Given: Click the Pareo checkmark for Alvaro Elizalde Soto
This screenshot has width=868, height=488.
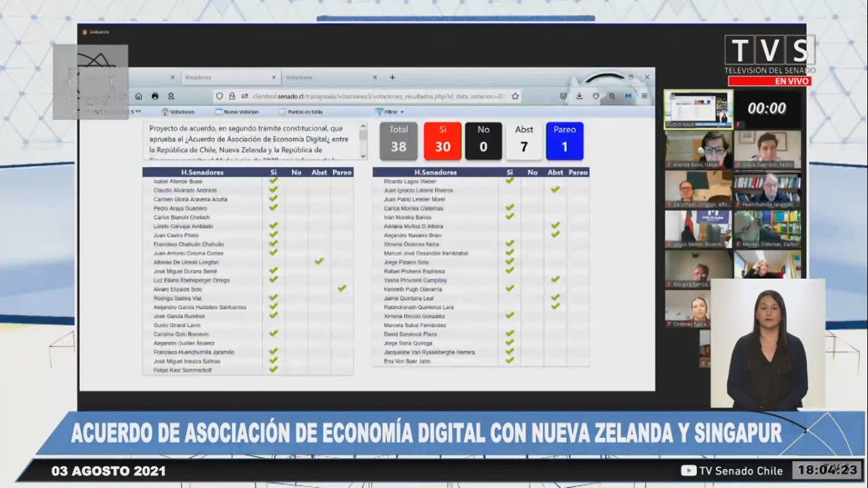Looking at the screenshot, I should coord(342,288).
